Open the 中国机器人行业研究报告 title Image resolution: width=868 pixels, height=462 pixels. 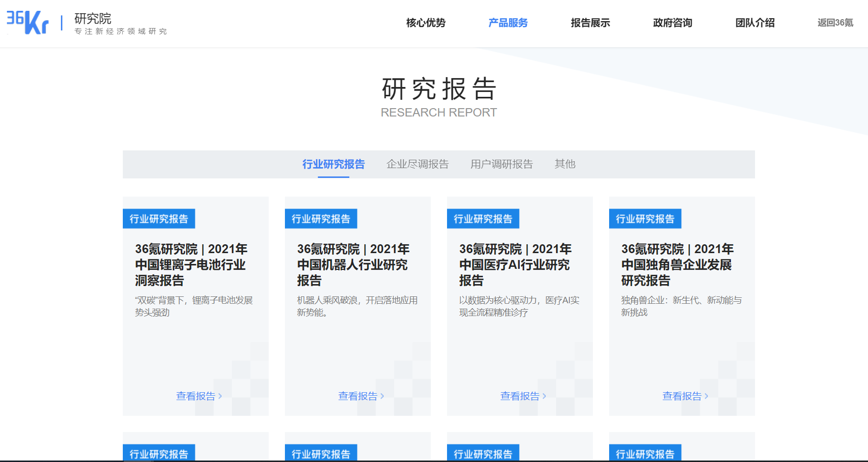tap(353, 265)
